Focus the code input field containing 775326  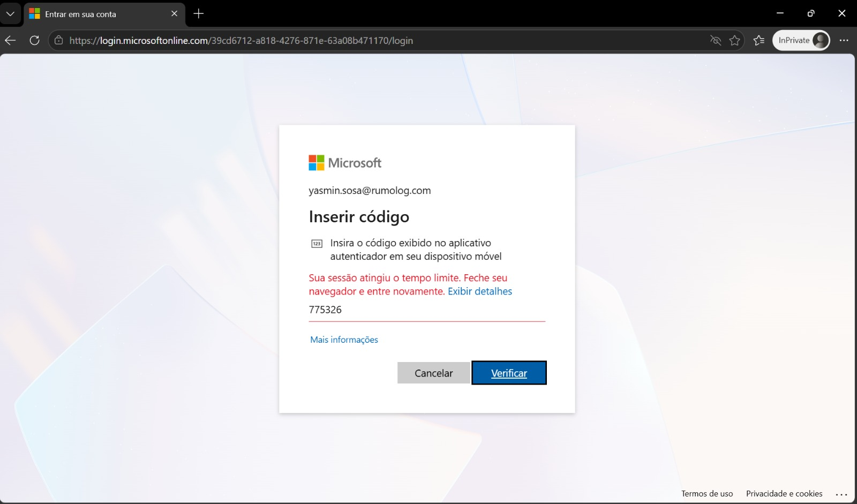point(427,310)
